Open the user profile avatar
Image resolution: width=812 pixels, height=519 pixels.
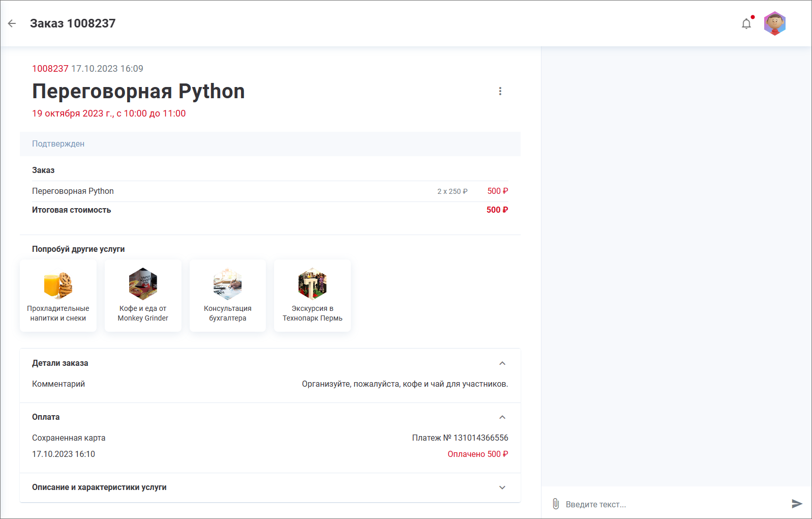774,23
